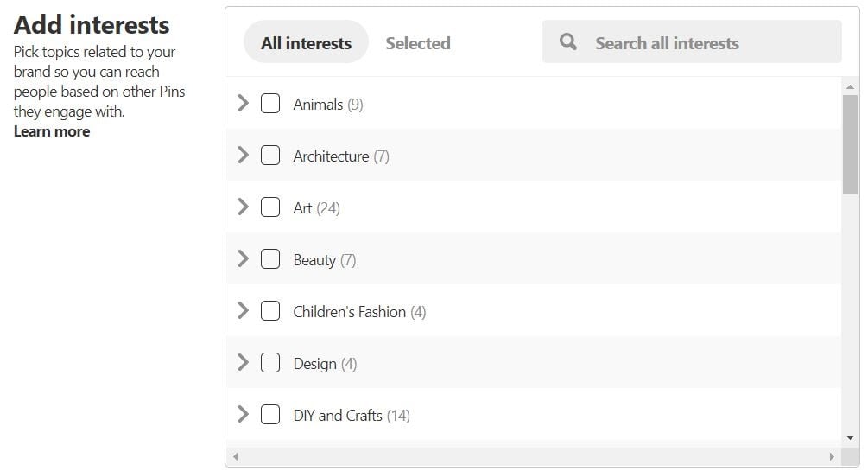Click the magnifier icon in search box
Screen dimensions: 868x471
point(568,41)
